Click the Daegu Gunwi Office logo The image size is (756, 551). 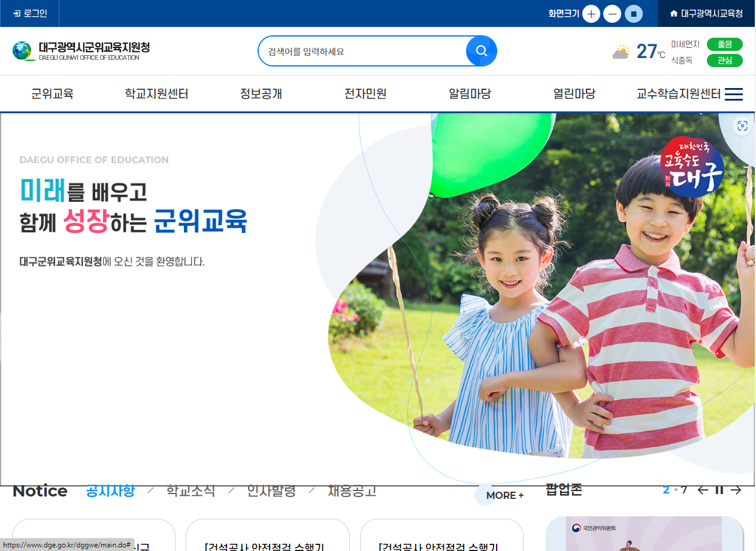[x=81, y=51]
